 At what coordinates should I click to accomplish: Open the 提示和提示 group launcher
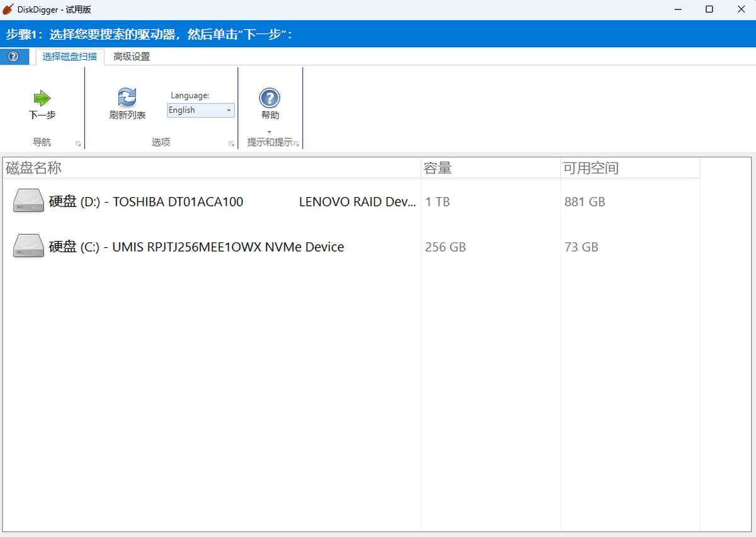click(297, 144)
